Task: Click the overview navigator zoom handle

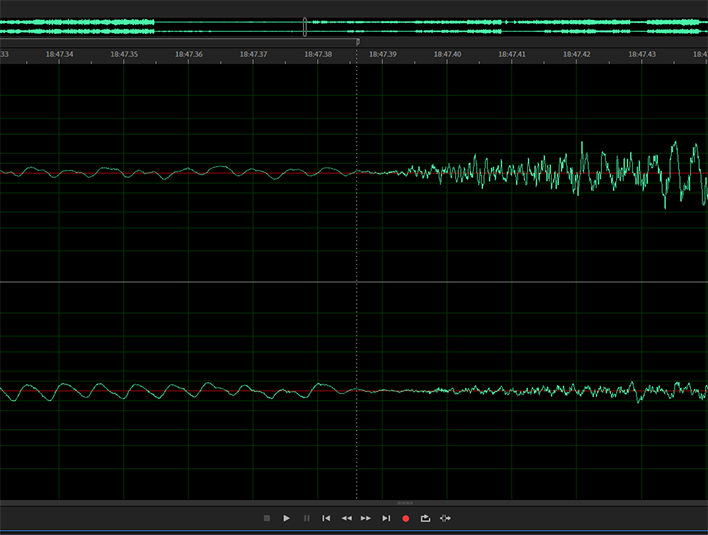Action: [305, 27]
